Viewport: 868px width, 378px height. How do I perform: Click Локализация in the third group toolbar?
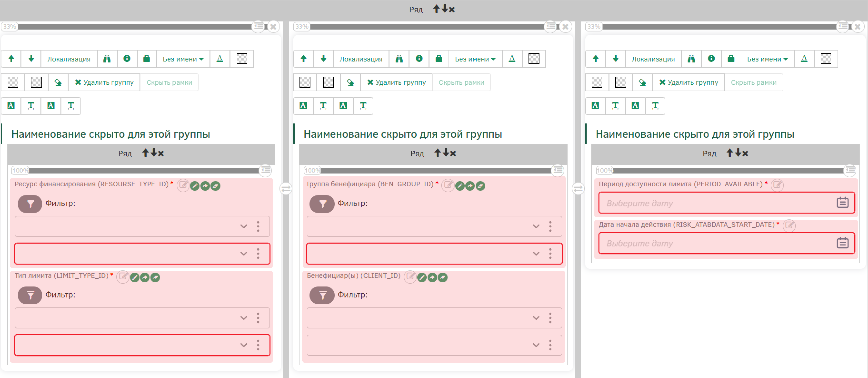click(x=653, y=59)
